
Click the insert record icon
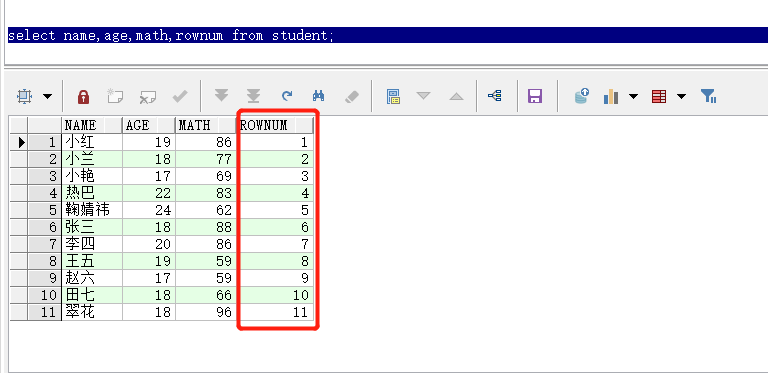[x=115, y=96]
